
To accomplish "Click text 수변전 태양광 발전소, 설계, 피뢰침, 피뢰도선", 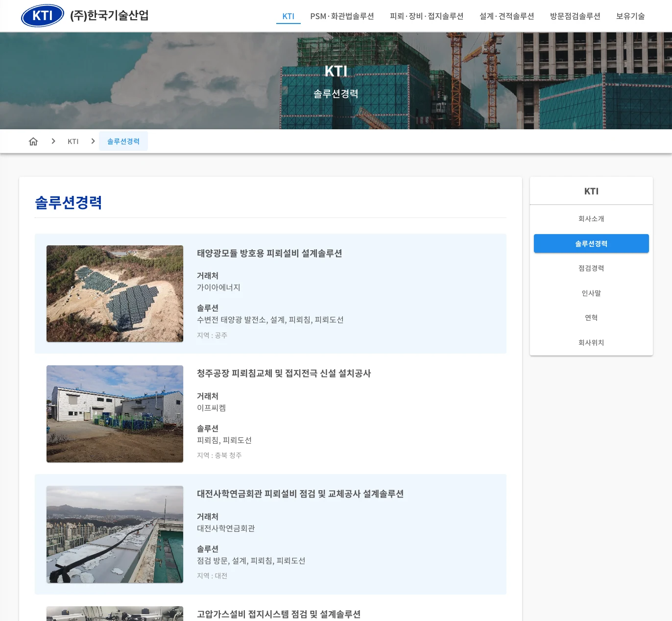I will coord(270,320).
